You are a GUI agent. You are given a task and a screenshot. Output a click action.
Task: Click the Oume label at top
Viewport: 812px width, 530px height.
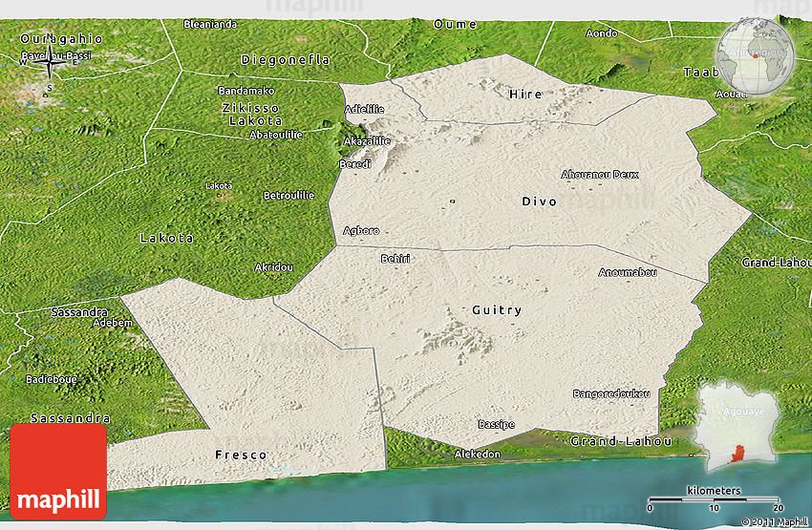(455, 23)
